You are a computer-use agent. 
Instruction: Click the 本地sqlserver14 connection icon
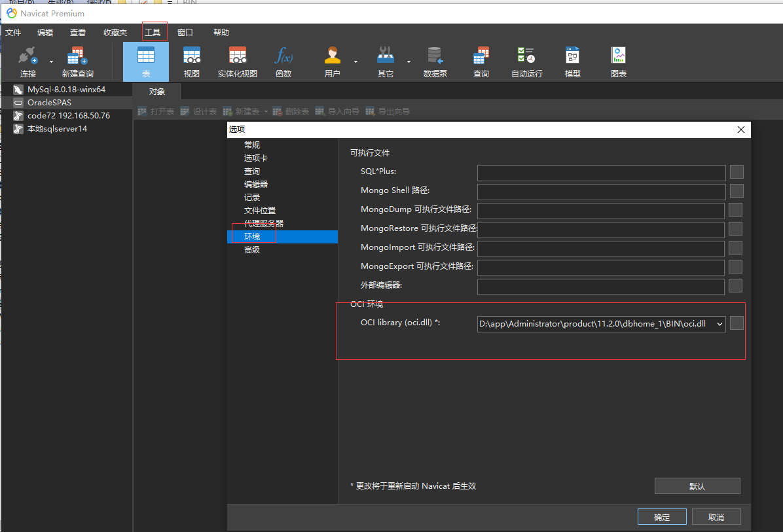point(18,129)
